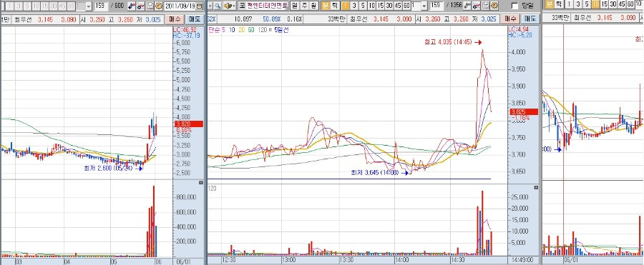Screen dimensions: 644x265
Task: Click the yellow speaker icon in middle toolbar
Action: 228,6
